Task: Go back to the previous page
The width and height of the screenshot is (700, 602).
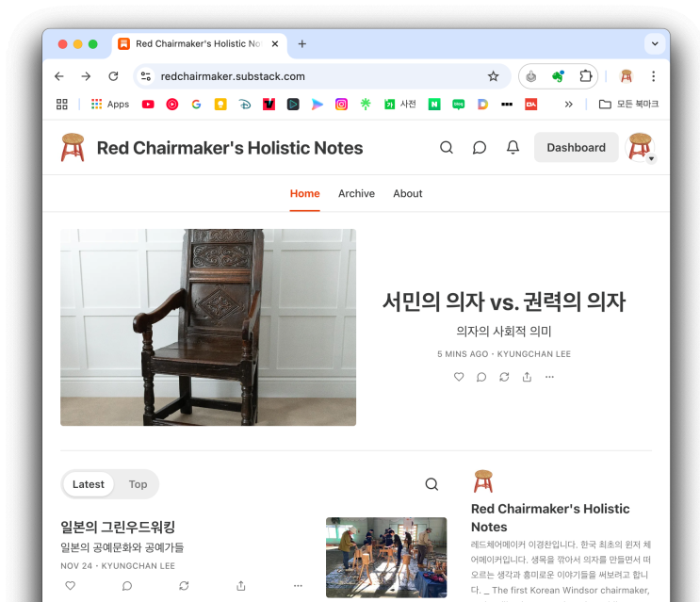Action: (x=59, y=76)
